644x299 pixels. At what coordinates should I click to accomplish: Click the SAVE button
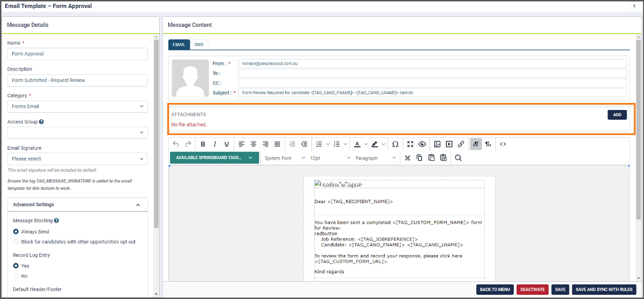560,290
